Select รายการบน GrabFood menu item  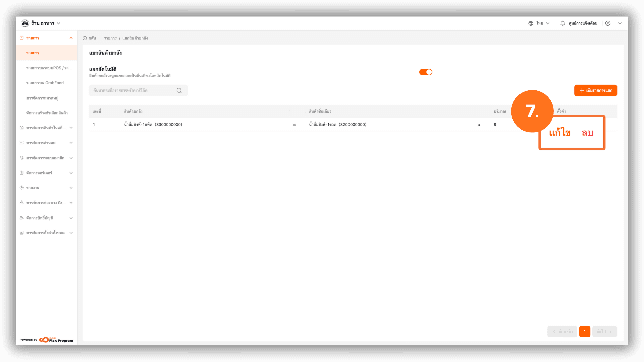(x=45, y=83)
